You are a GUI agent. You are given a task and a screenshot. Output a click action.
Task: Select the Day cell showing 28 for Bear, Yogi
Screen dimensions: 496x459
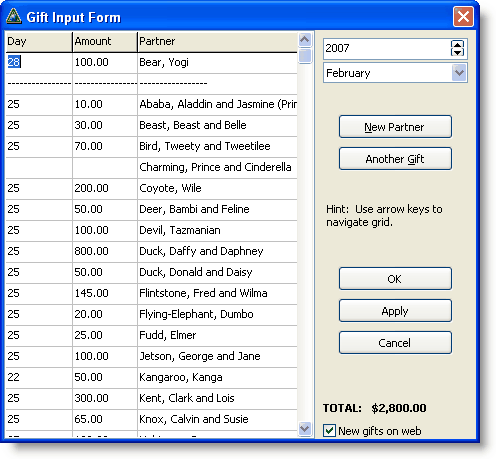[x=39, y=63]
